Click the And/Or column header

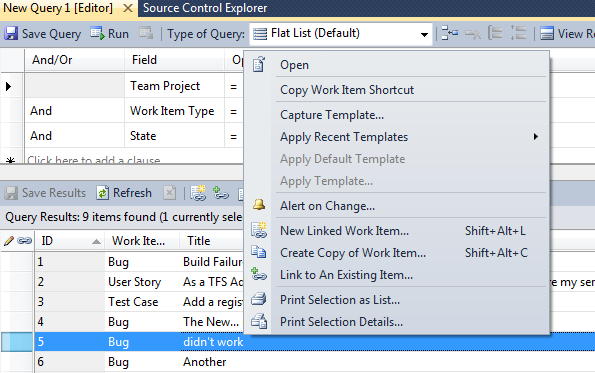(75, 60)
